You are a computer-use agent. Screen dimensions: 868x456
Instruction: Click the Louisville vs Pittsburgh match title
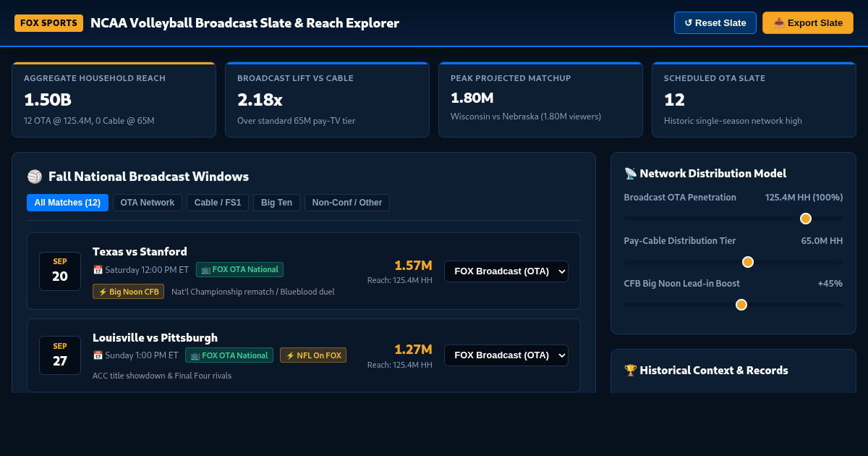pos(155,337)
